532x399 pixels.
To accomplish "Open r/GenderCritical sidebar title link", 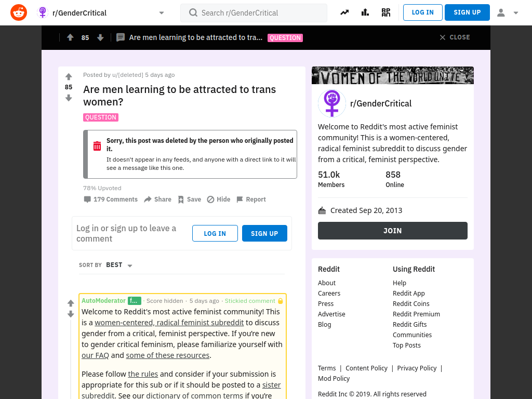I will 381,103.
